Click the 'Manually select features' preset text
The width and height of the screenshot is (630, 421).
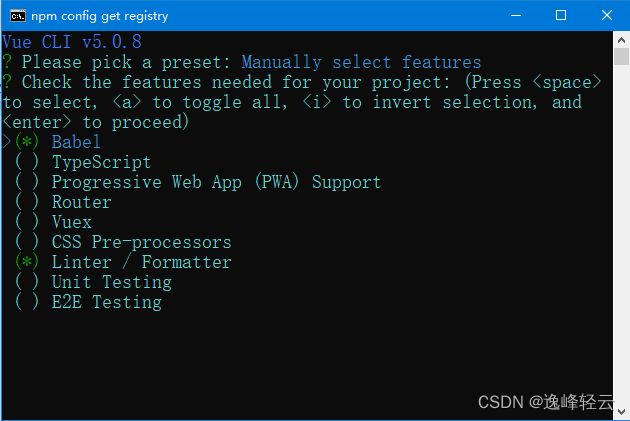[361, 62]
